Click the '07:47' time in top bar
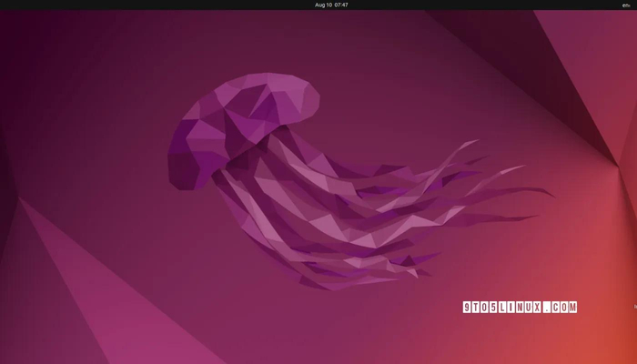The width and height of the screenshot is (637, 364). click(x=341, y=5)
